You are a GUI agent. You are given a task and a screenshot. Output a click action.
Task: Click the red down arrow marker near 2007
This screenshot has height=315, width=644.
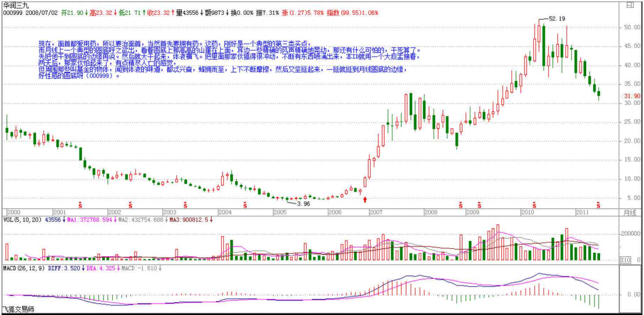pos(365,199)
